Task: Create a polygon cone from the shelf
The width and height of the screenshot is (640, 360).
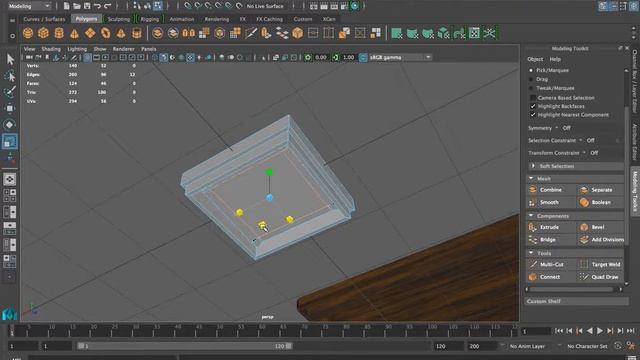Action: coord(74,33)
